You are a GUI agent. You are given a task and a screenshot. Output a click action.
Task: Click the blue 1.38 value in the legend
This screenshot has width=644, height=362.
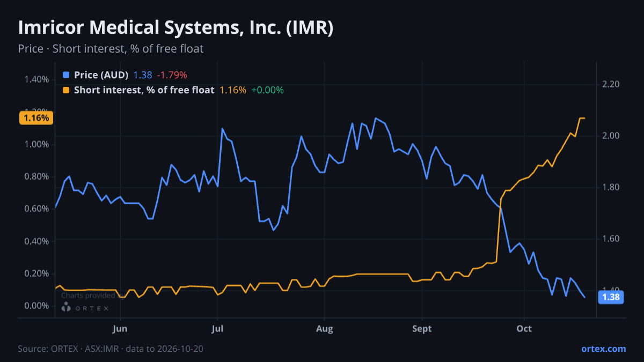click(x=143, y=75)
